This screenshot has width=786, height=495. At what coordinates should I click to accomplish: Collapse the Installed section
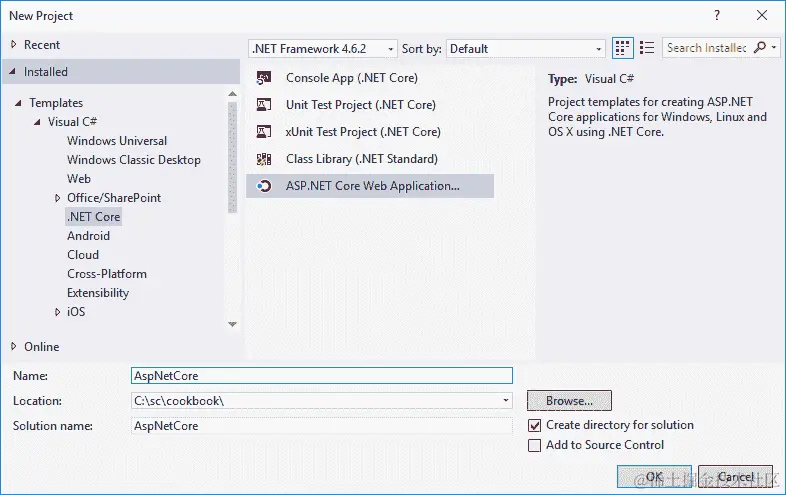point(13,72)
